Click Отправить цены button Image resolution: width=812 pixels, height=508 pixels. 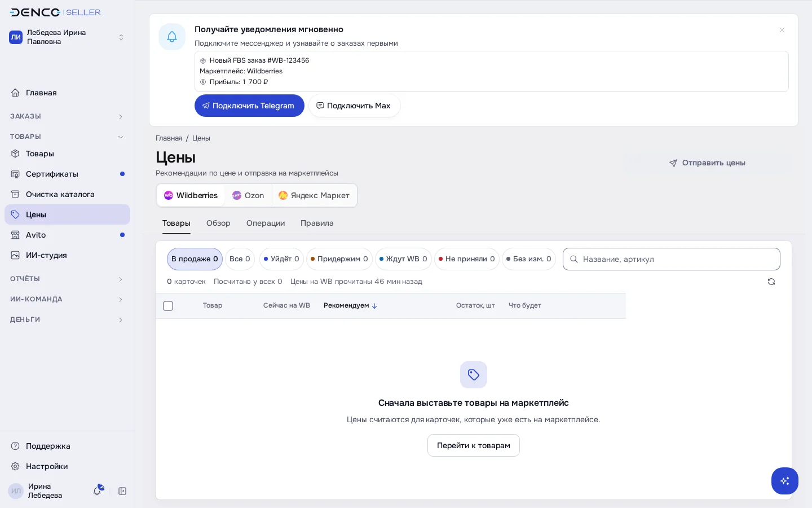click(707, 163)
